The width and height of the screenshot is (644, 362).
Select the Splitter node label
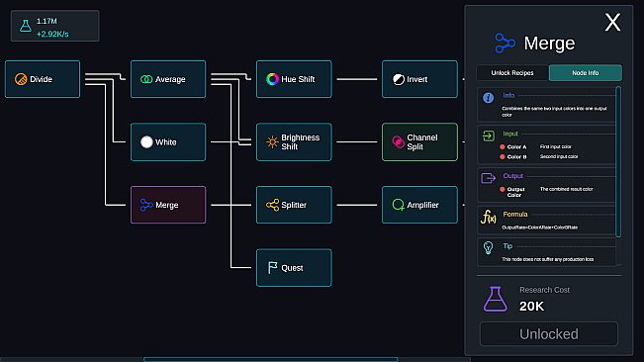pyautogui.click(x=294, y=205)
